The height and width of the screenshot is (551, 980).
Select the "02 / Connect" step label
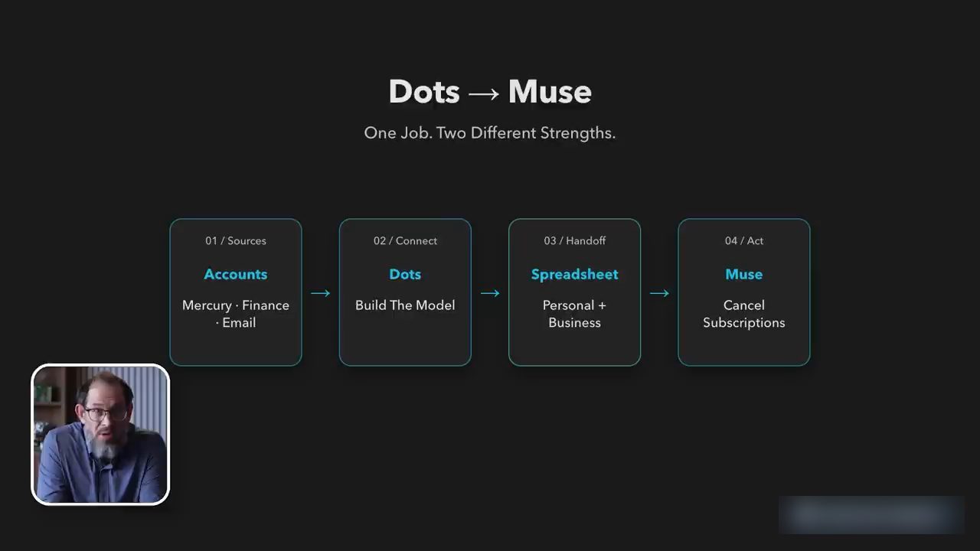click(x=405, y=240)
